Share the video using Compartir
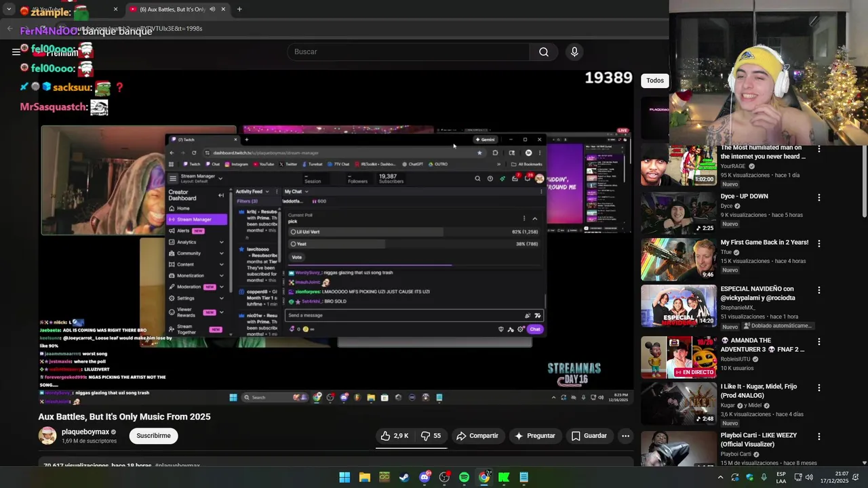868x488 pixels. [x=477, y=436]
